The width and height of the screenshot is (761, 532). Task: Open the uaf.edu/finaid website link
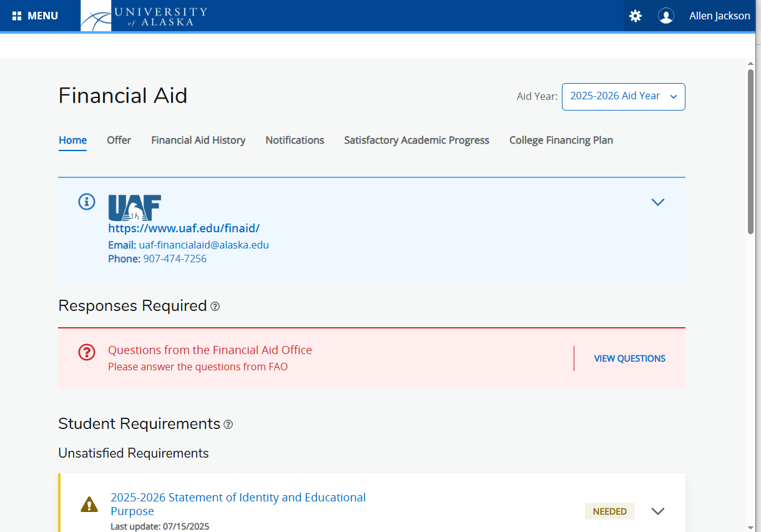(x=184, y=229)
